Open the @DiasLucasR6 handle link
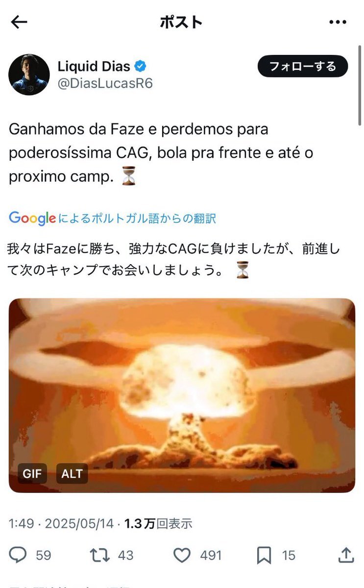364x588 pixels. click(x=105, y=83)
